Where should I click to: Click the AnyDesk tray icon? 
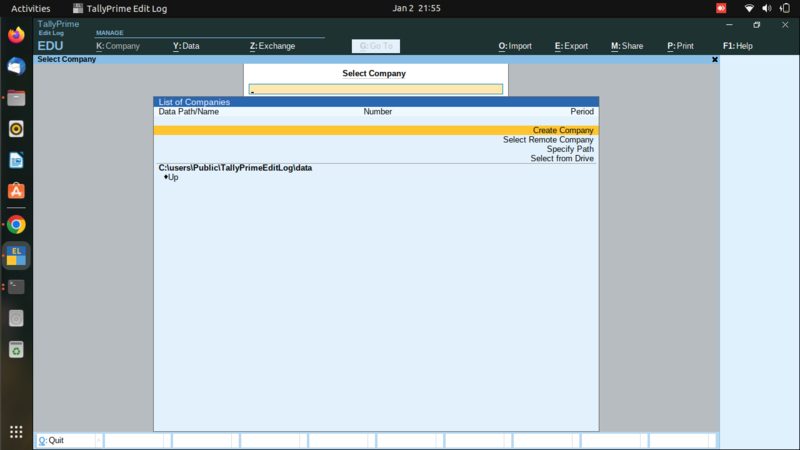coord(721,8)
